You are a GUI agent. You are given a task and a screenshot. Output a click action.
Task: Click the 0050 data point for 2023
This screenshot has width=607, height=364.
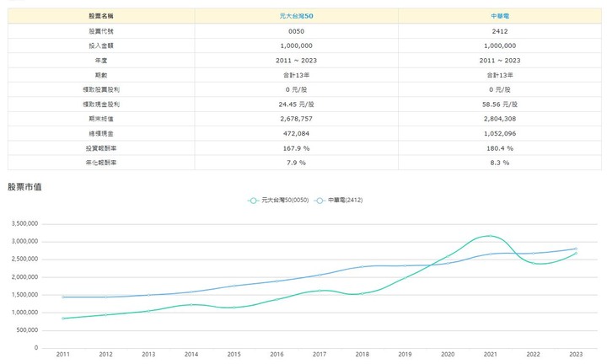pos(576,254)
